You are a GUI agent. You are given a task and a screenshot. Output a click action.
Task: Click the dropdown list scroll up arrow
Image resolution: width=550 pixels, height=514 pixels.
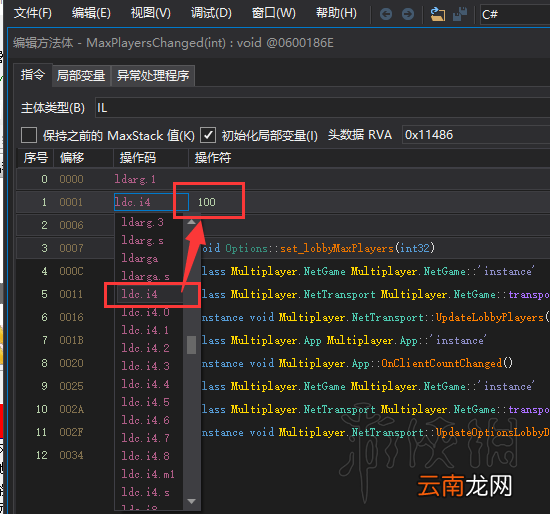click(192, 222)
